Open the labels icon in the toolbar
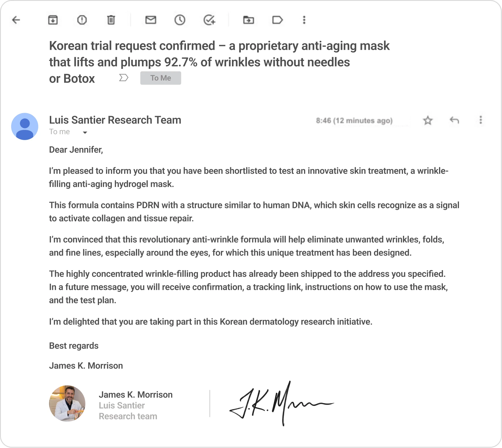The image size is (502, 448). [277, 20]
